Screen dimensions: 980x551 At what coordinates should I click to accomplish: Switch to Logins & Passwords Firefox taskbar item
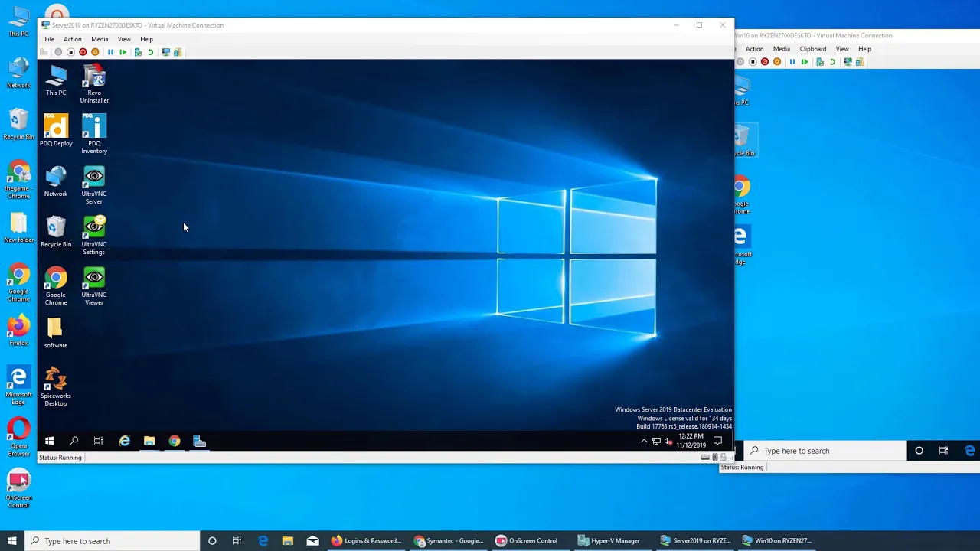[366, 541]
